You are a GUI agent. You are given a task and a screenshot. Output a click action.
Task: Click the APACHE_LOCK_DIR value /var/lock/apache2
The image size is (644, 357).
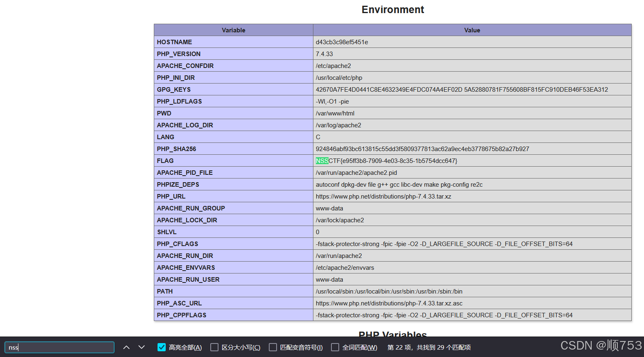click(x=340, y=220)
